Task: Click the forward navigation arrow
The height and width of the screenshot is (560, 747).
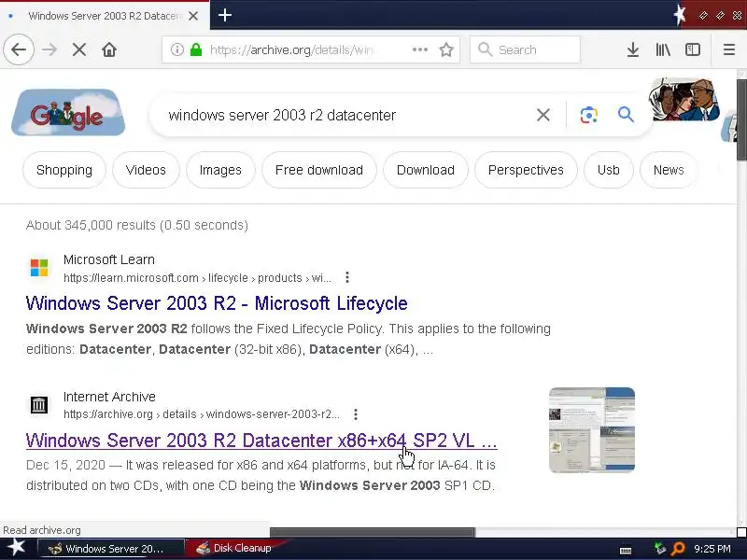Action: [x=49, y=49]
